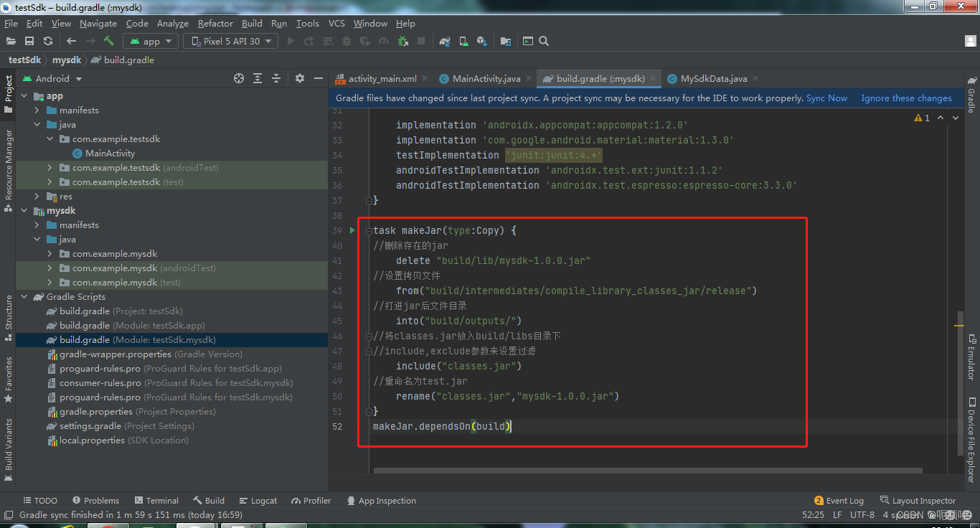Click the Sync Project with Gradle Files icon

pos(446,41)
